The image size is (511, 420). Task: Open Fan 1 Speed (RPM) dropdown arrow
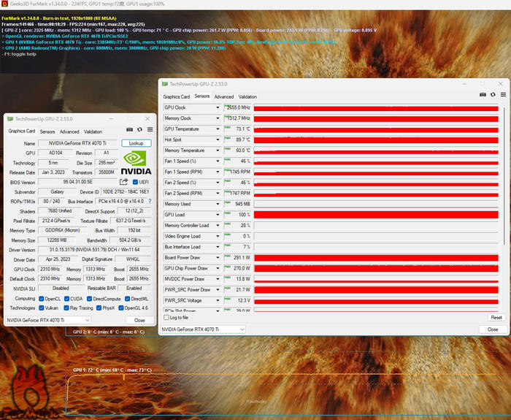(218, 172)
